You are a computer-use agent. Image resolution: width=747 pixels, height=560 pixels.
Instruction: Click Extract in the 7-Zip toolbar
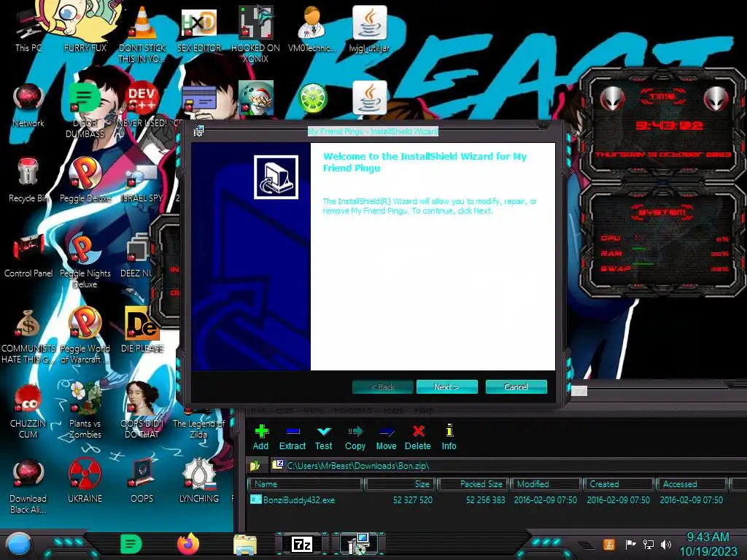[x=293, y=437]
